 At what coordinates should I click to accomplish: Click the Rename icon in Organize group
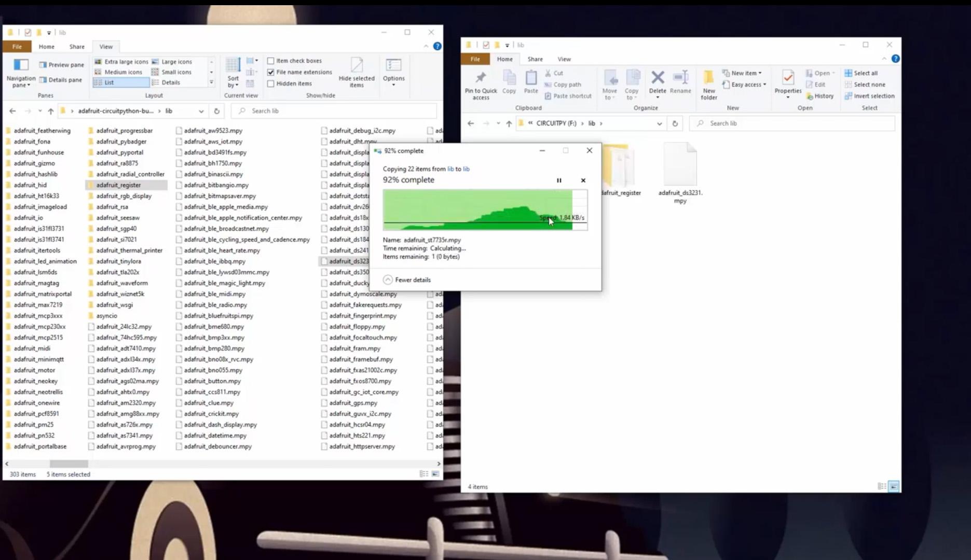[x=680, y=82]
